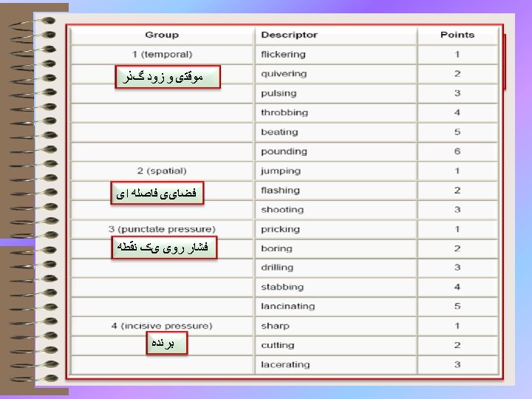Click the Persian label "موقتی و زود گذر"
The height and width of the screenshot is (399, 532).
click(168, 77)
